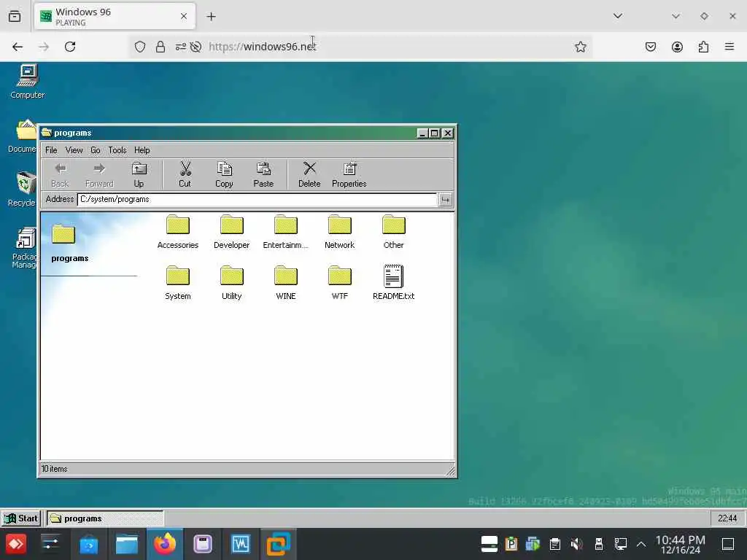Select the README.txt file
The image size is (747, 560).
[393, 282]
